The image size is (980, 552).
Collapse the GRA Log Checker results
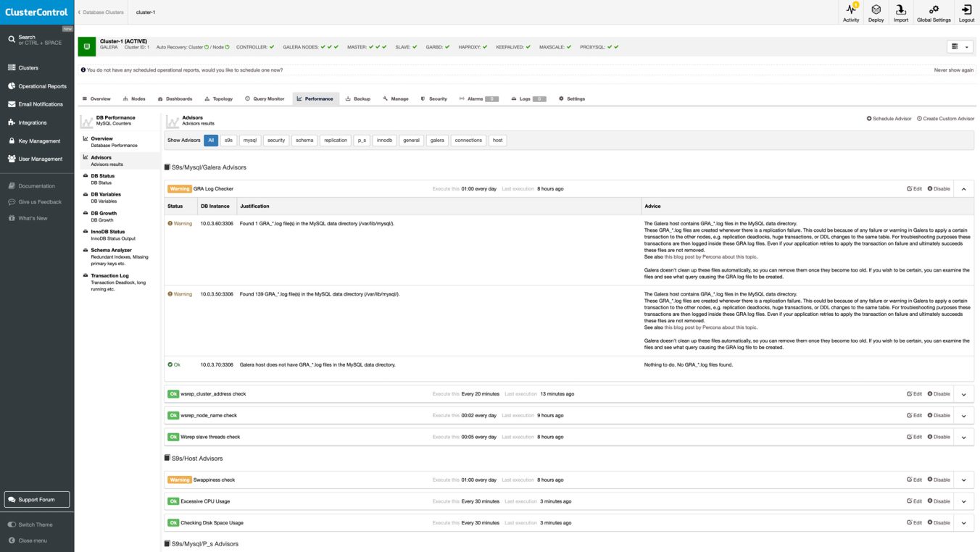[963, 188]
